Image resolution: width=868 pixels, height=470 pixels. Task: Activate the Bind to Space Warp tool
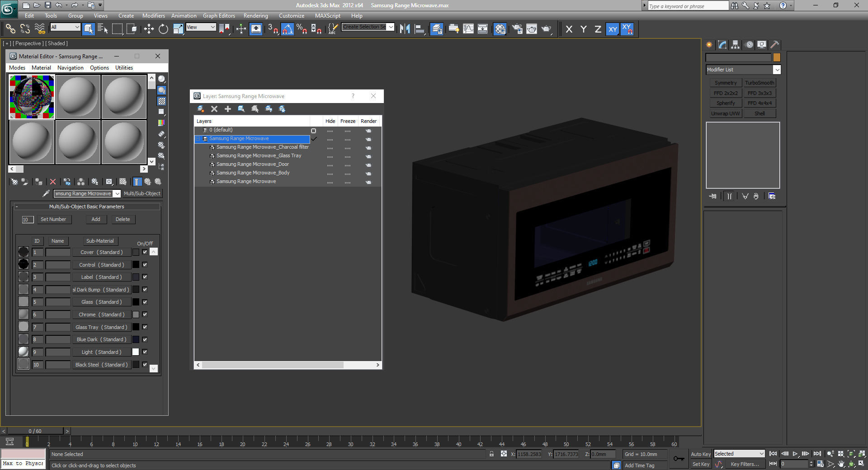coord(40,29)
